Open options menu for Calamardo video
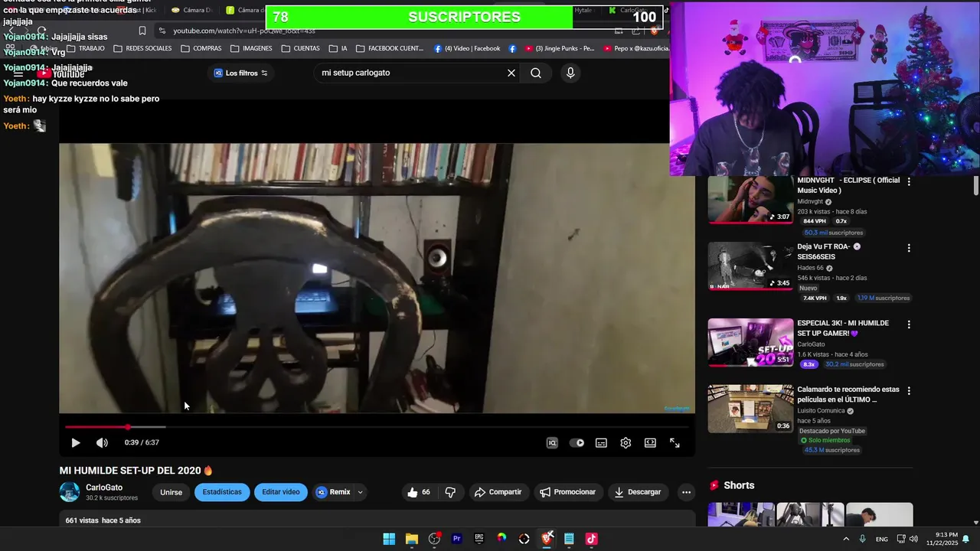This screenshot has height=551, width=980. (x=909, y=390)
